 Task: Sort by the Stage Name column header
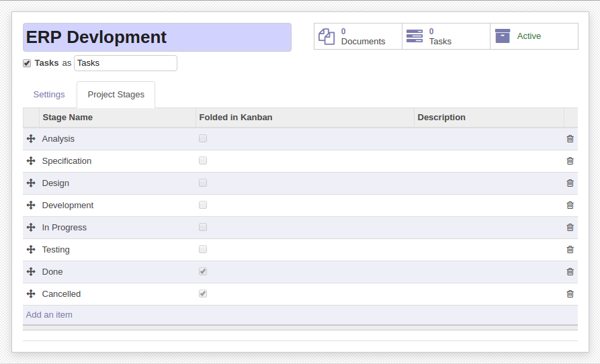[x=67, y=118]
